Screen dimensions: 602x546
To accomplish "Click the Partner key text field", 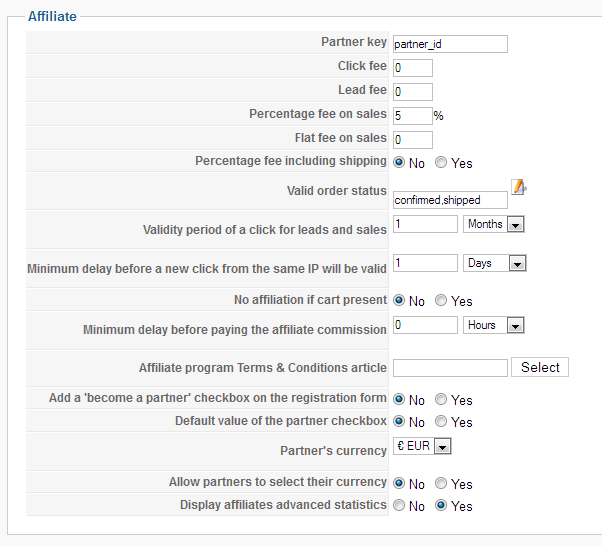I will [450, 44].
